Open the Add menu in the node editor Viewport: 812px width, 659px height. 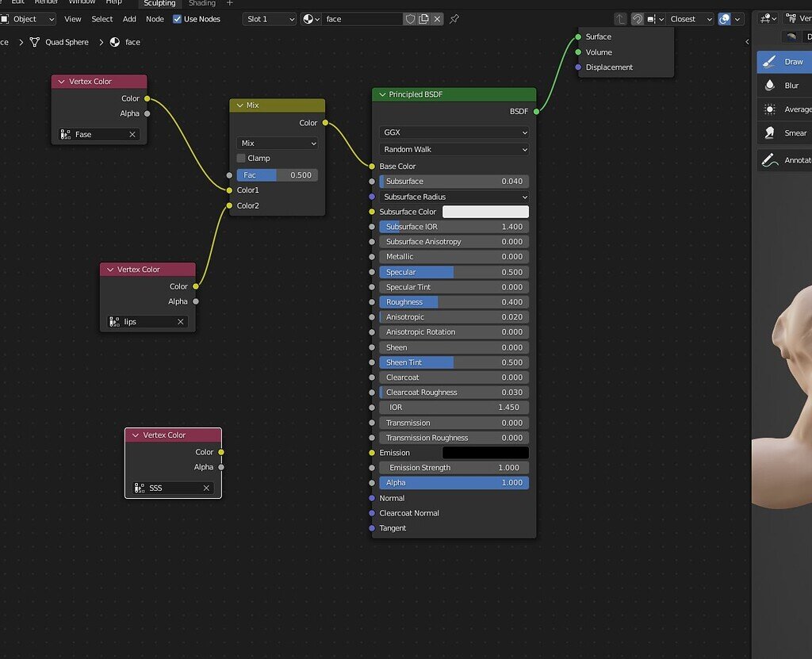[x=128, y=19]
